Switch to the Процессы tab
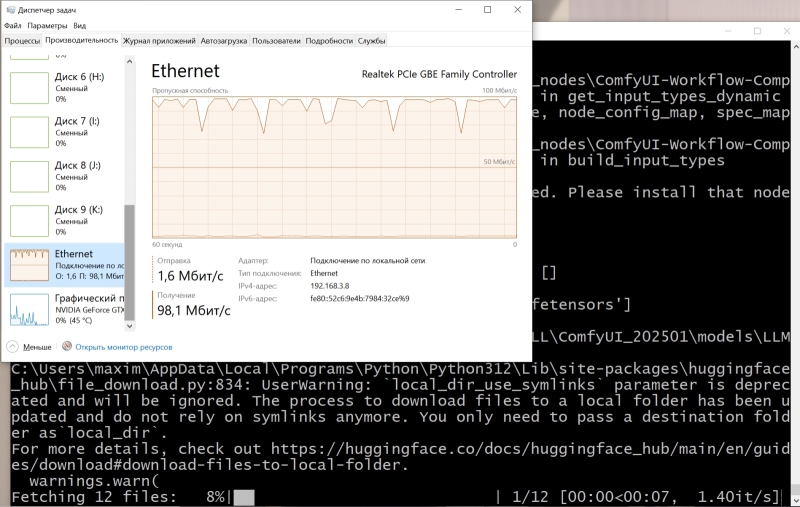This screenshot has width=800, height=507. click(22, 41)
